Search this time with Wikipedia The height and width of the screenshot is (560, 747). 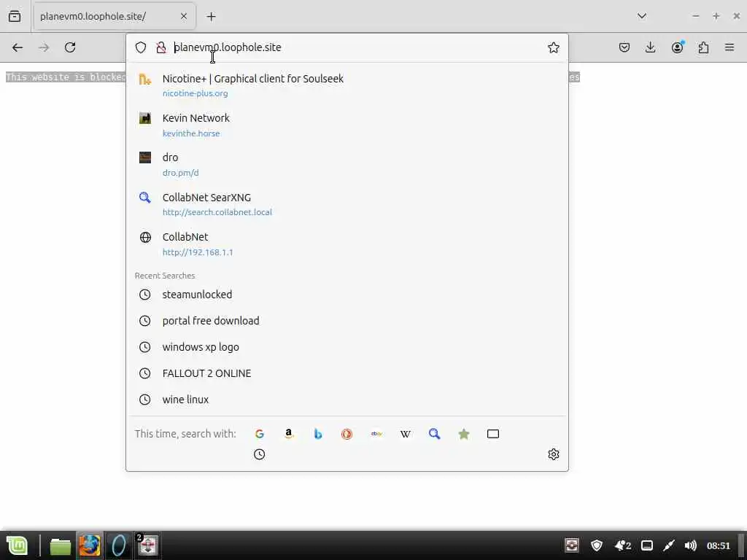tap(406, 434)
